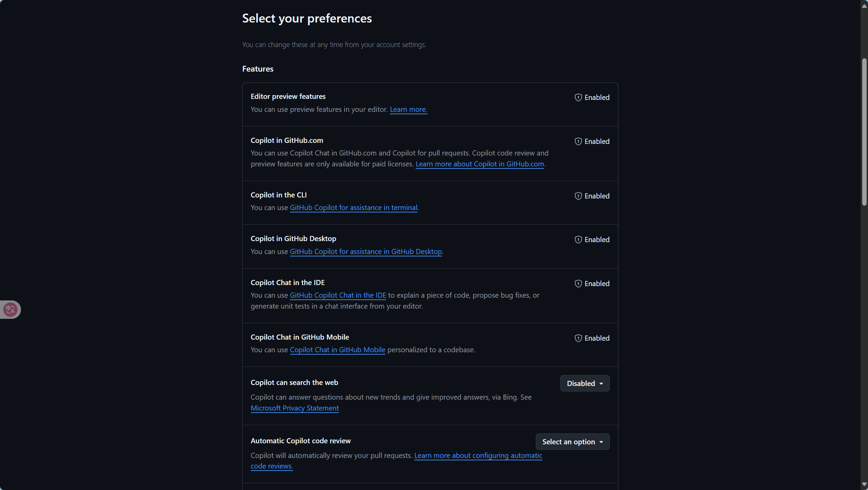
Task: Click the floating translate widget icon
Action: (x=10, y=310)
